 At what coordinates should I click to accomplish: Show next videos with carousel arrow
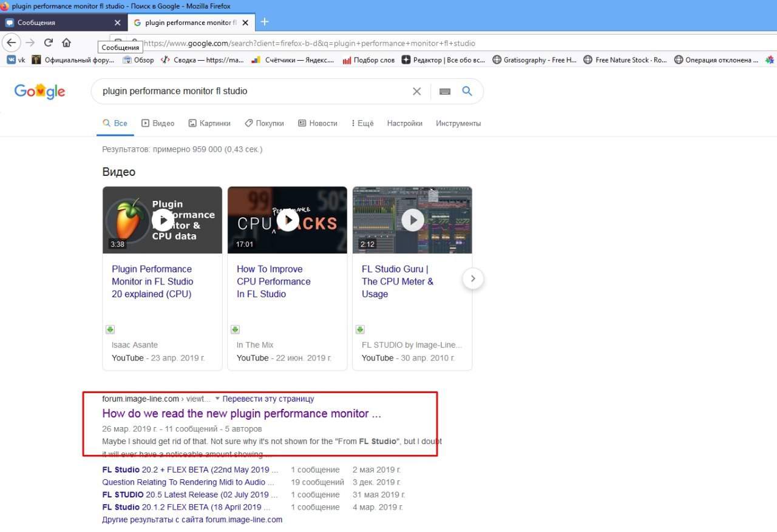click(473, 279)
